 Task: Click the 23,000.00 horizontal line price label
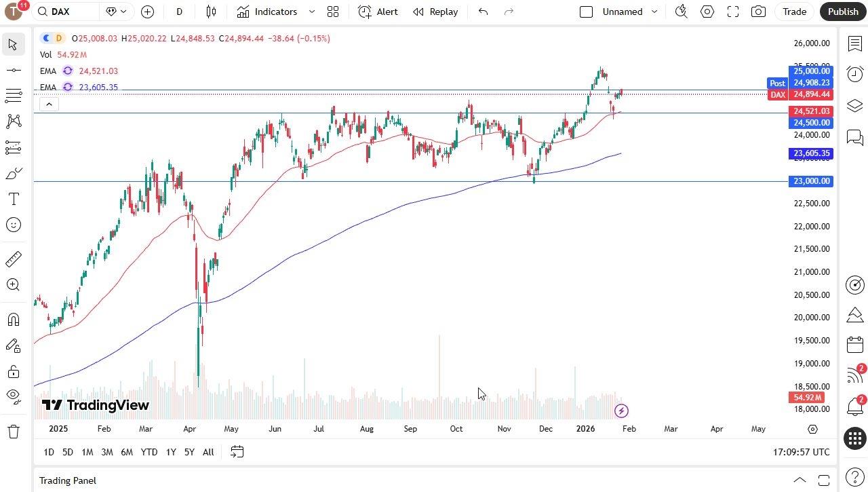[811, 181]
